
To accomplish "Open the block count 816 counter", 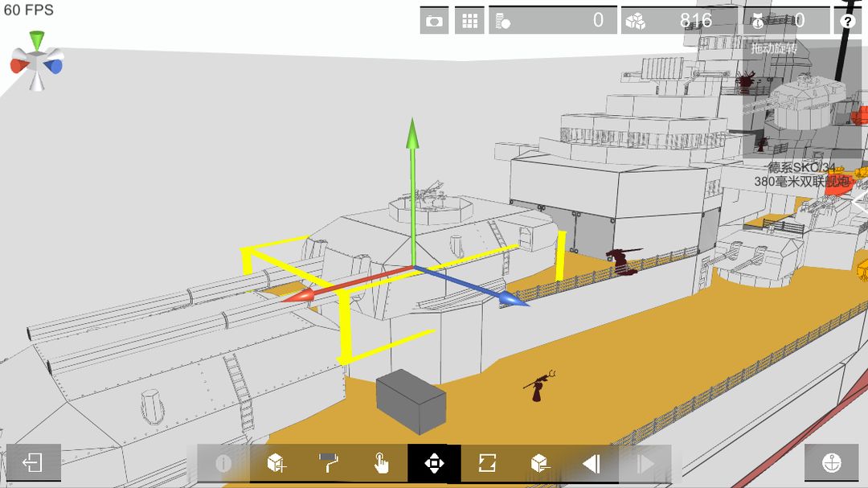I will [x=680, y=21].
